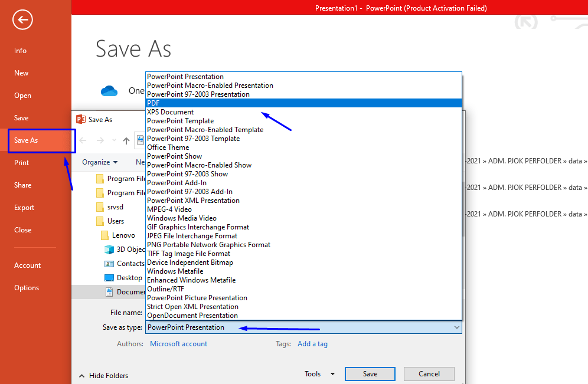Viewport: 588px width, 384px height.
Task: Click the PowerPoint icon in the dialog title bar
Action: (80, 119)
